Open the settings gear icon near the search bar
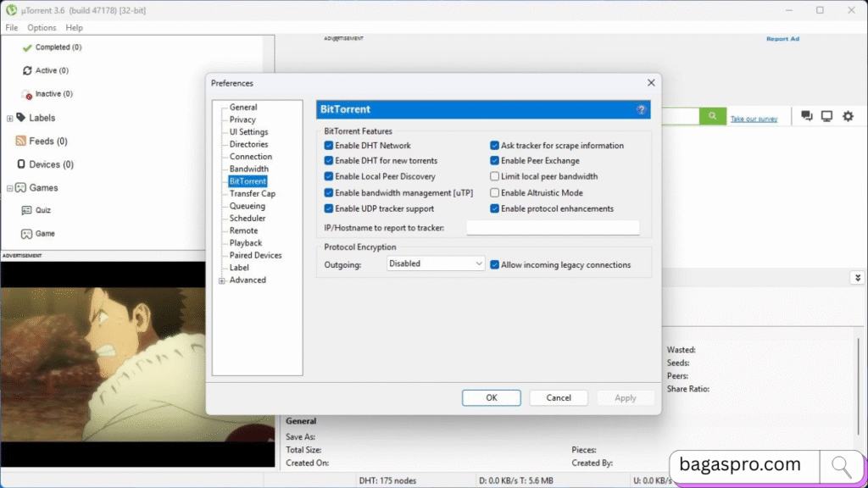868x488 pixels. (x=847, y=114)
